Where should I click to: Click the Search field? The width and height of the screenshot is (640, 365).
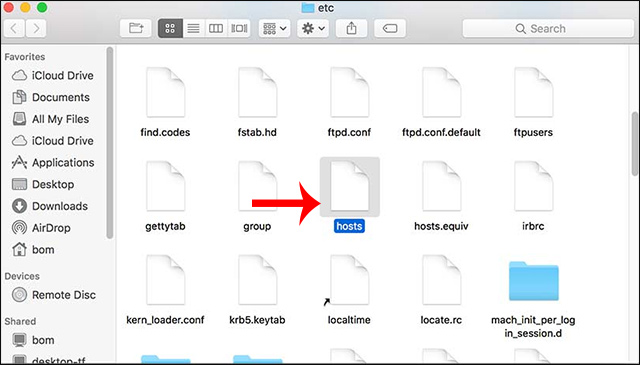coord(548,28)
